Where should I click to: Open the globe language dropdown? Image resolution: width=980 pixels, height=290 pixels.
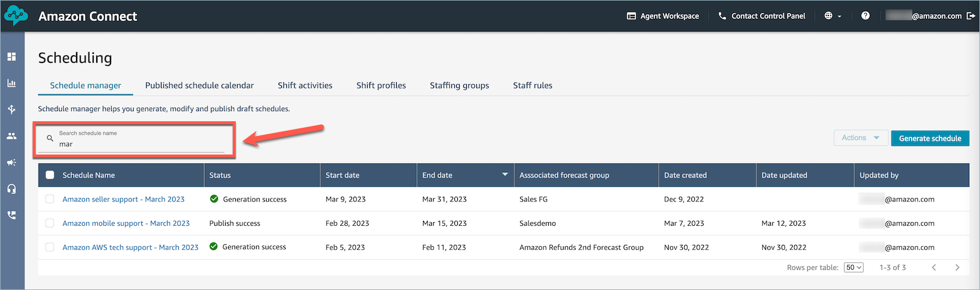pos(832,16)
